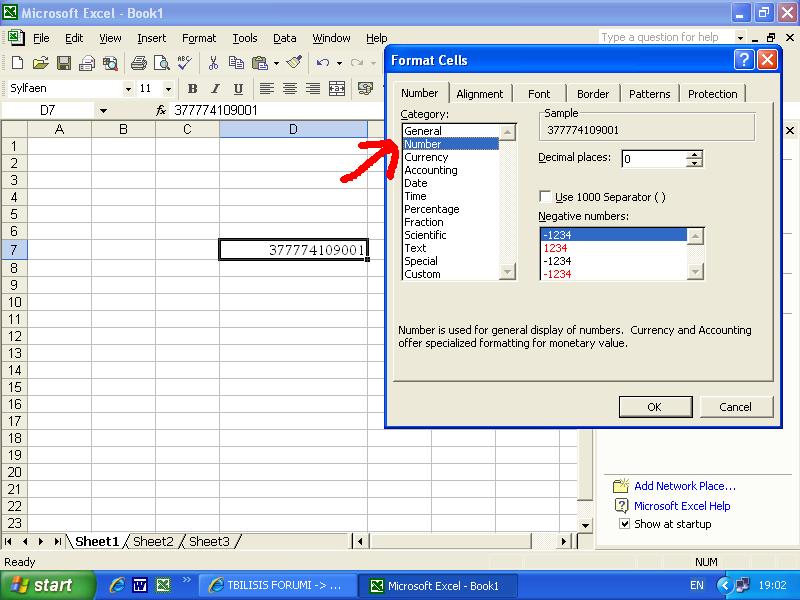Open the Format menu

[199, 38]
